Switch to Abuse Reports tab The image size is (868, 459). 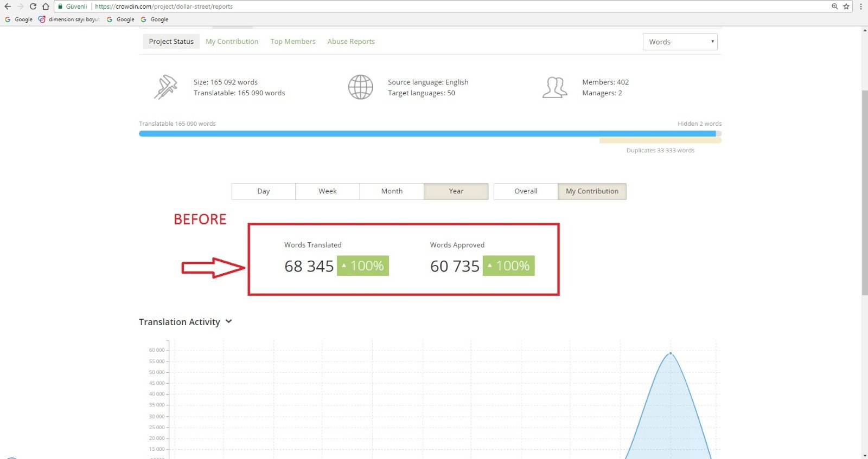tap(351, 42)
